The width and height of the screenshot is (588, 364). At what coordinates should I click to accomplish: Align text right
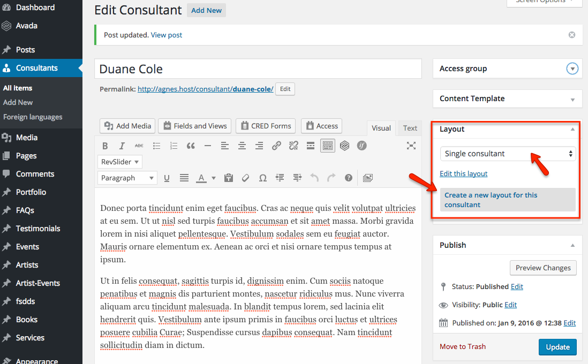coord(259,146)
